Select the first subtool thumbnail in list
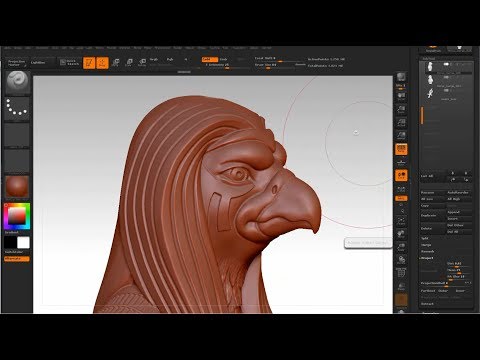 pos(430,67)
